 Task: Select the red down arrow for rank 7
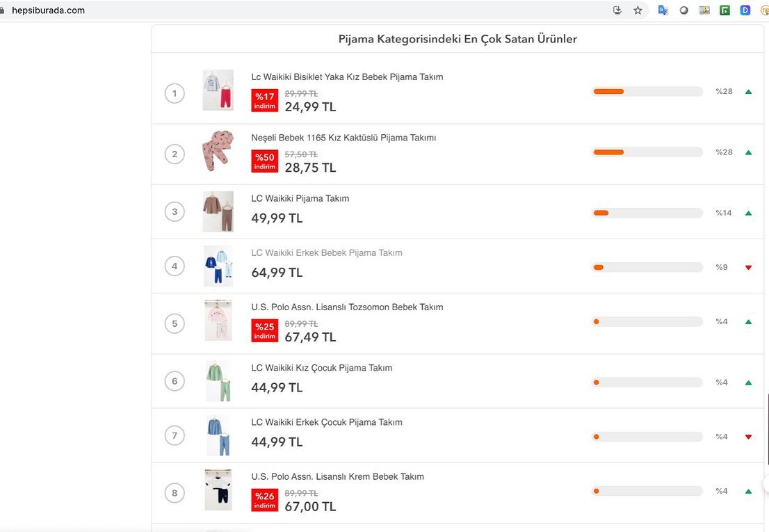click(x=748, y=437)
